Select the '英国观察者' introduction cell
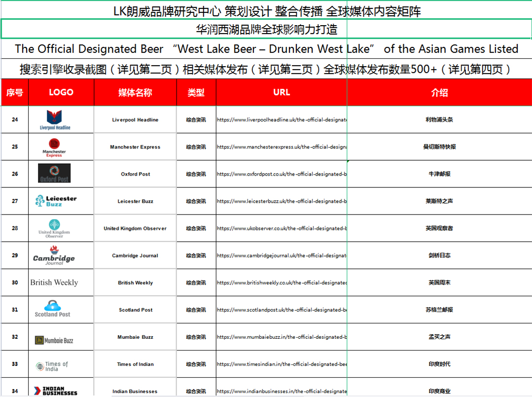 pyautogui.click(x=439, y=228)
